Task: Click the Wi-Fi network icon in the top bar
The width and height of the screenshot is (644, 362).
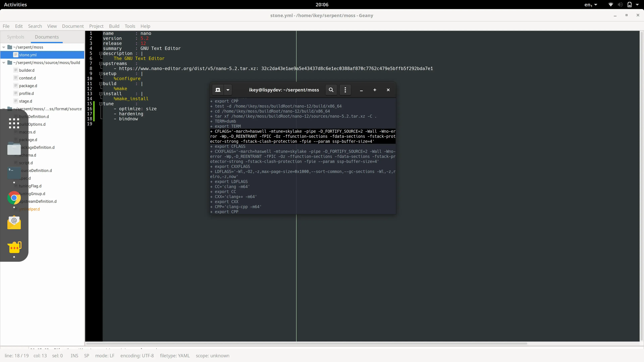Action: coord(610,5)
